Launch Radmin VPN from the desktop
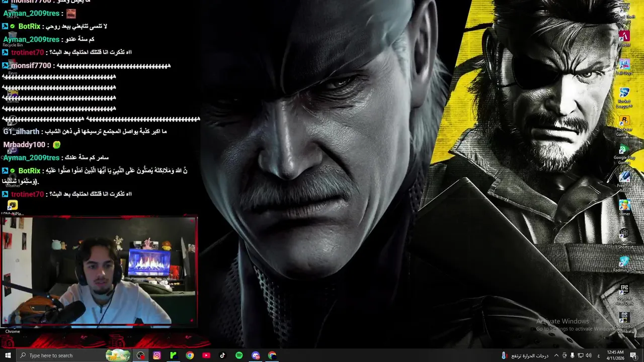The height and width of the screenshot is (362, 644). pyautogui.click(x=624, y=264)
